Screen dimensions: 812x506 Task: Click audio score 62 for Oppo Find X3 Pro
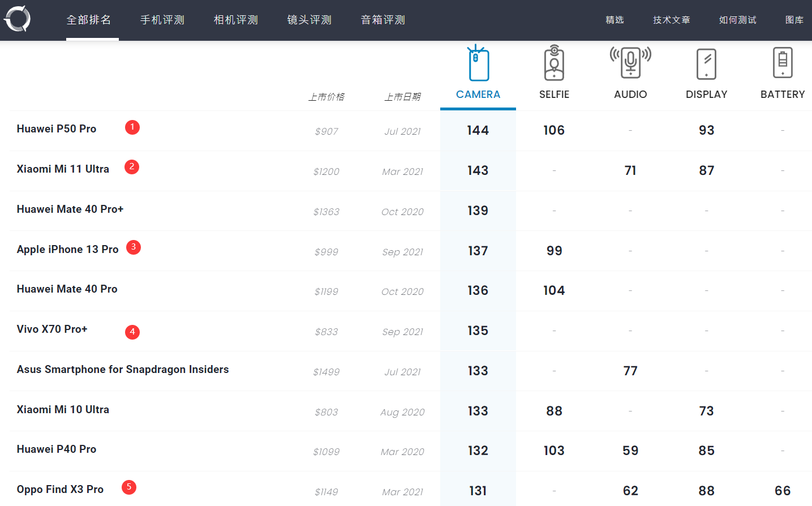[x=630, y=491]
